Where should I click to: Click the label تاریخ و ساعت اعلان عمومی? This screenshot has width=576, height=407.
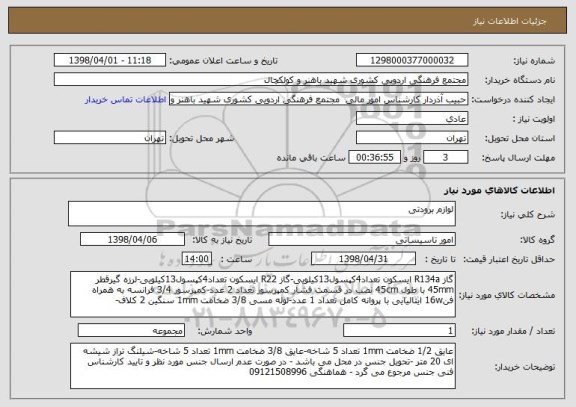click(x=223, y=61)
